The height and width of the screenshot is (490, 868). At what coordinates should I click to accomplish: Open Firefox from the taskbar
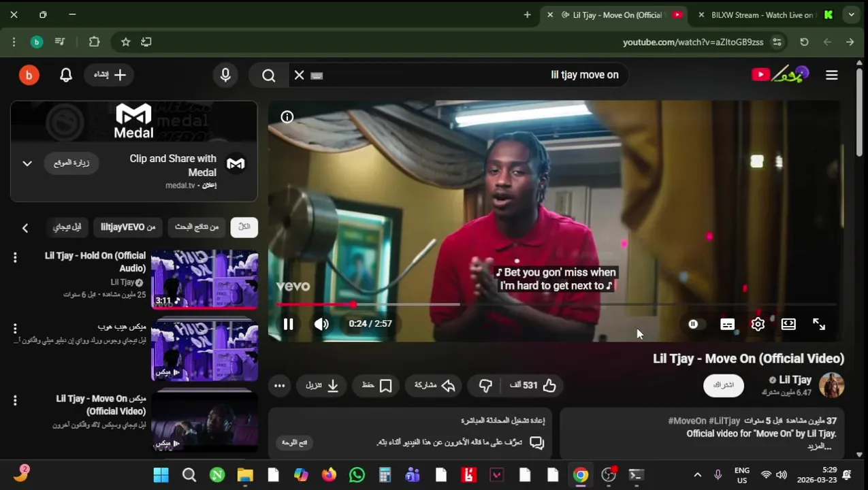[x=329, y=474]
